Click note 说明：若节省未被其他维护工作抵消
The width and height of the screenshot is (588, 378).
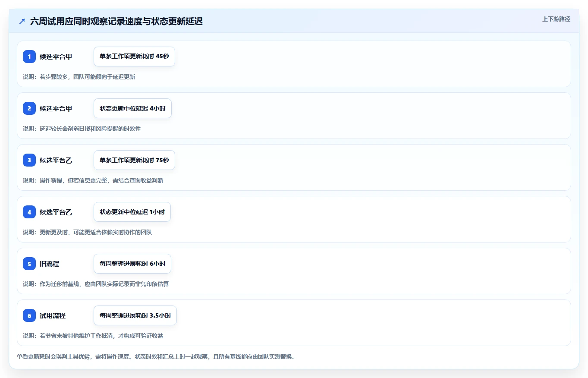(x=93, y=336)
